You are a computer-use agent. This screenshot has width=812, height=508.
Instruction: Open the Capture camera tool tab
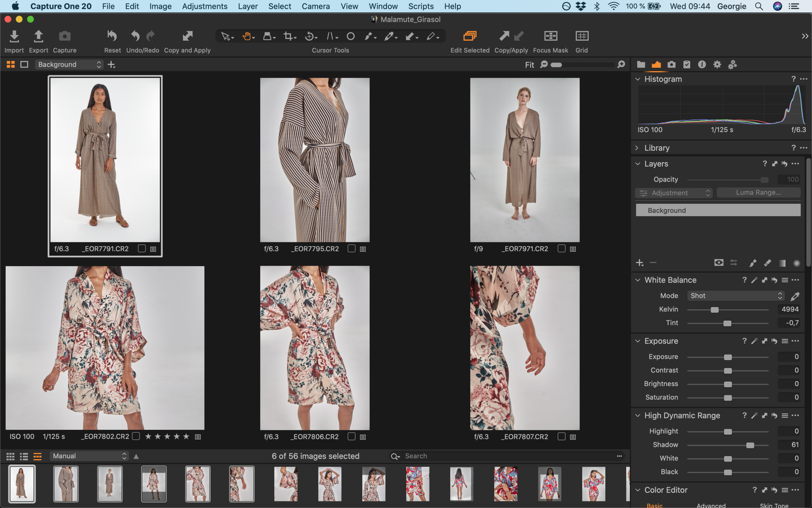(671, 65)
